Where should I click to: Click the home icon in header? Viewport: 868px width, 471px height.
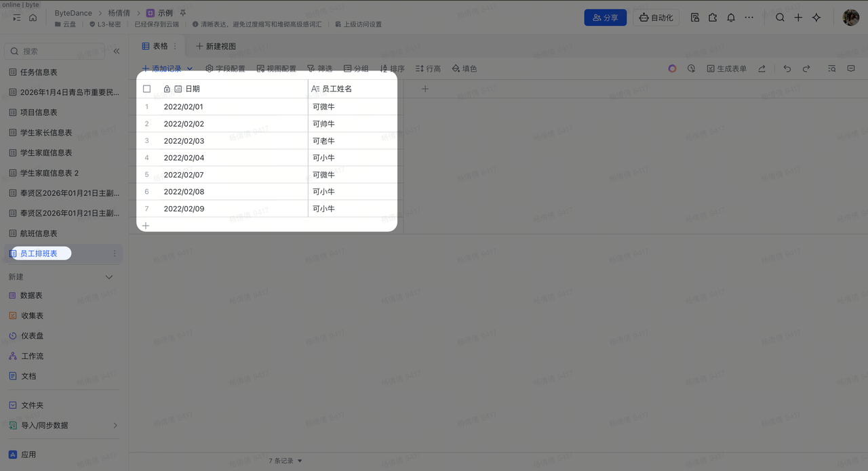tap(33, 18)
